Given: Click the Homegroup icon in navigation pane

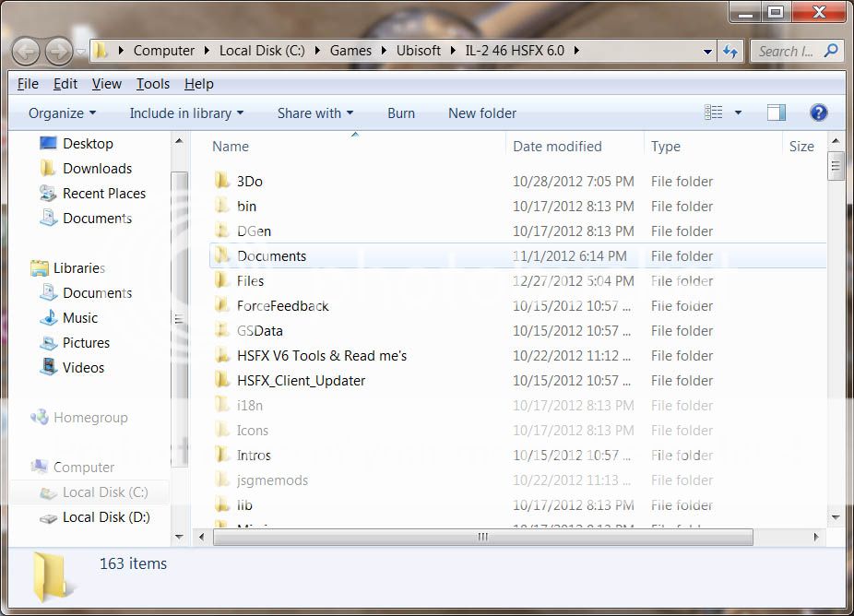Looking at the screenshot, I should (x=39, y=418).
